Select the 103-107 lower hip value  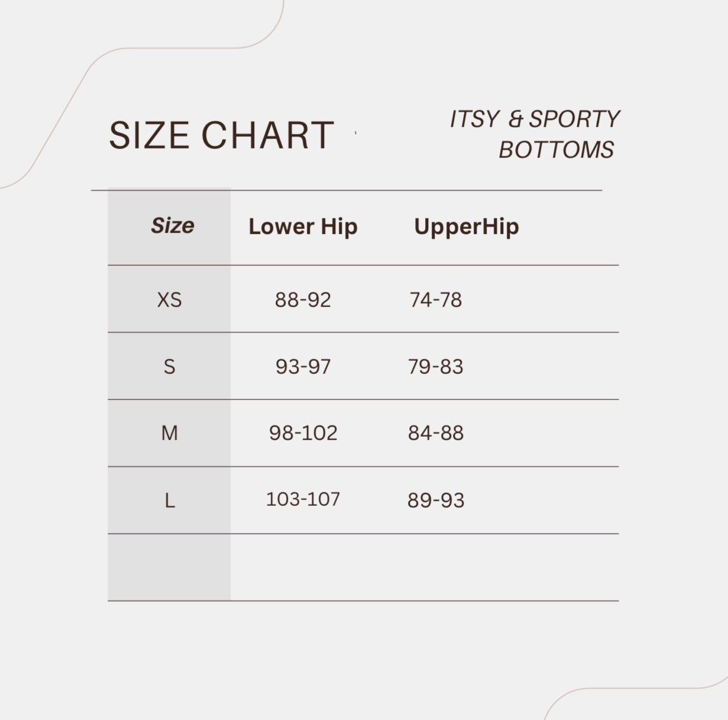click(x=303, y=499)
